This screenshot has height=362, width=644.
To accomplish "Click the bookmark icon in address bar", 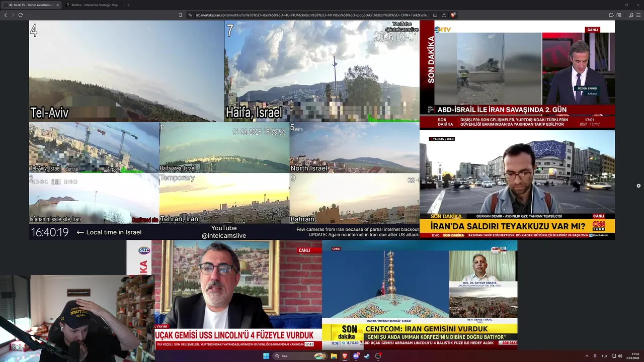I will [180, 15].
